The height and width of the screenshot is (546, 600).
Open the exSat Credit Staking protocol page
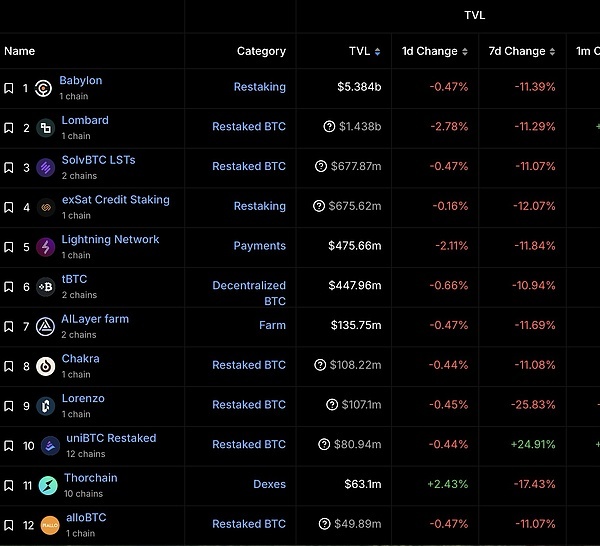click(115, 199)
